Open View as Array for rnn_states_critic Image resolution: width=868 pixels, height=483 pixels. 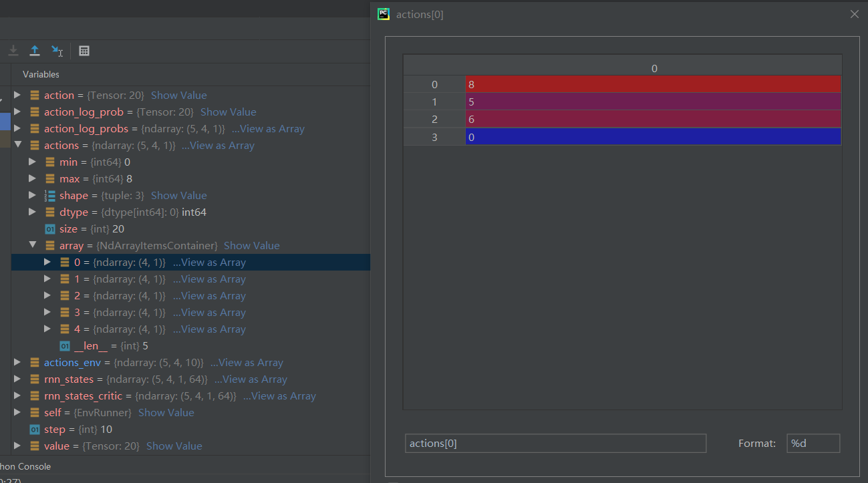(x=279, y=395)
